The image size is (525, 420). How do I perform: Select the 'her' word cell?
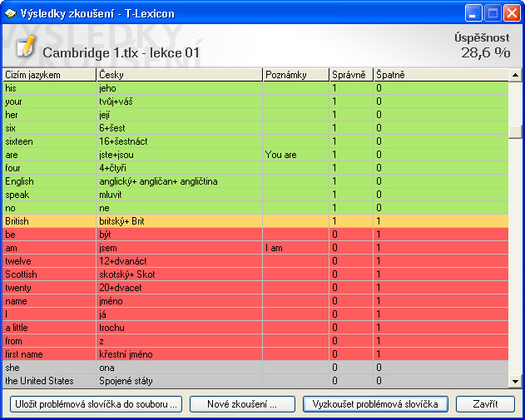50,115
